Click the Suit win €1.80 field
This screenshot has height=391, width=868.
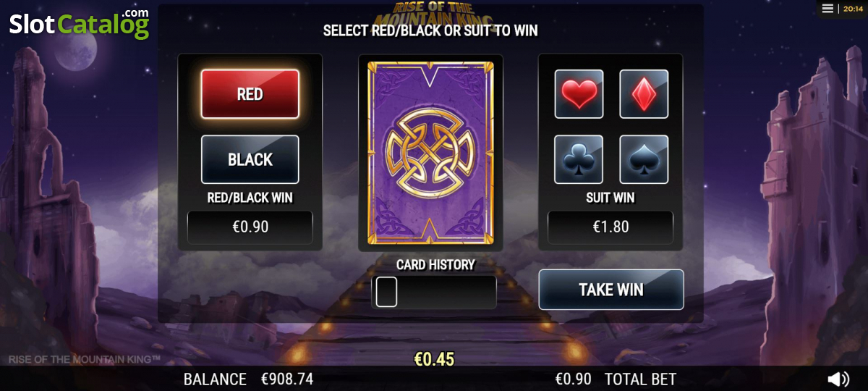click(610, 227)
